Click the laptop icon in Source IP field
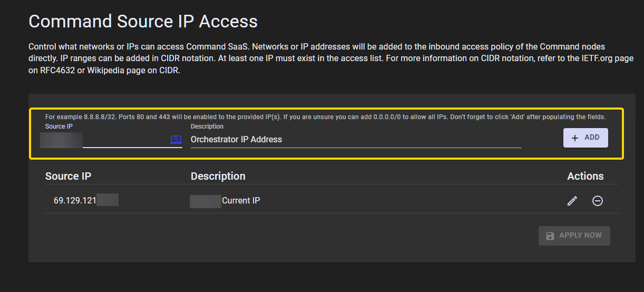 [175, 140]
